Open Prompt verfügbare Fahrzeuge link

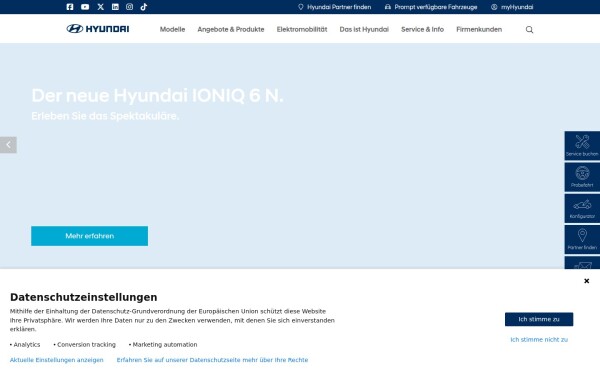point(431,7)
